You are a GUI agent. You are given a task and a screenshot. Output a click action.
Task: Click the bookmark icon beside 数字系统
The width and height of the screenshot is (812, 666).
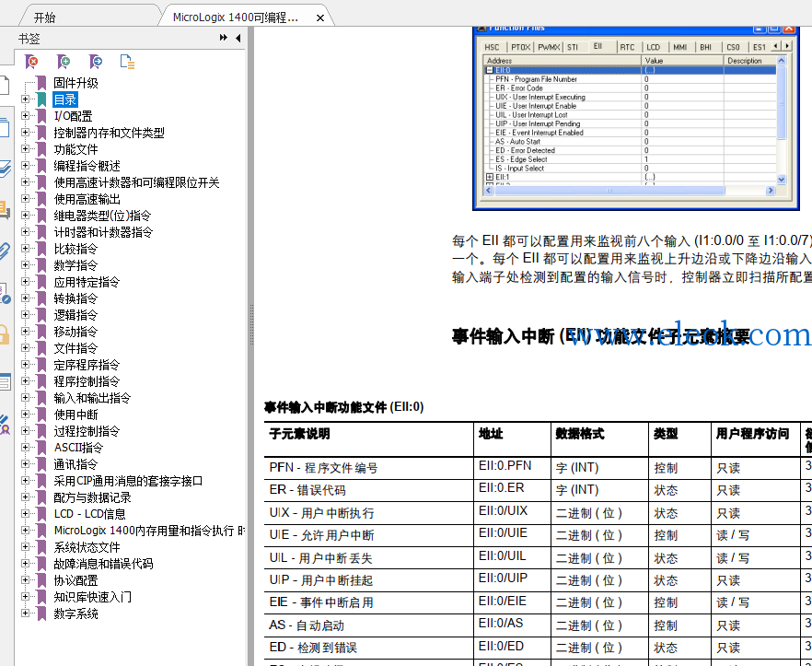click(x=42, y=613)
